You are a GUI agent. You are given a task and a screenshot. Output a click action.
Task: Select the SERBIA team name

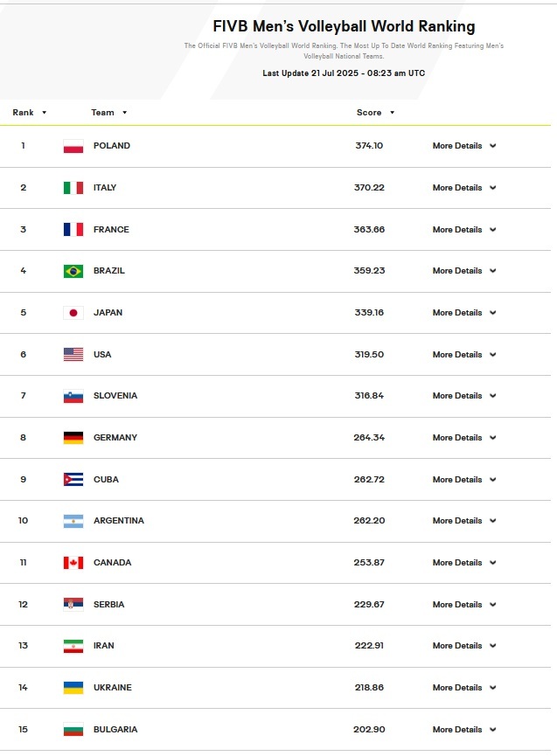109,605
